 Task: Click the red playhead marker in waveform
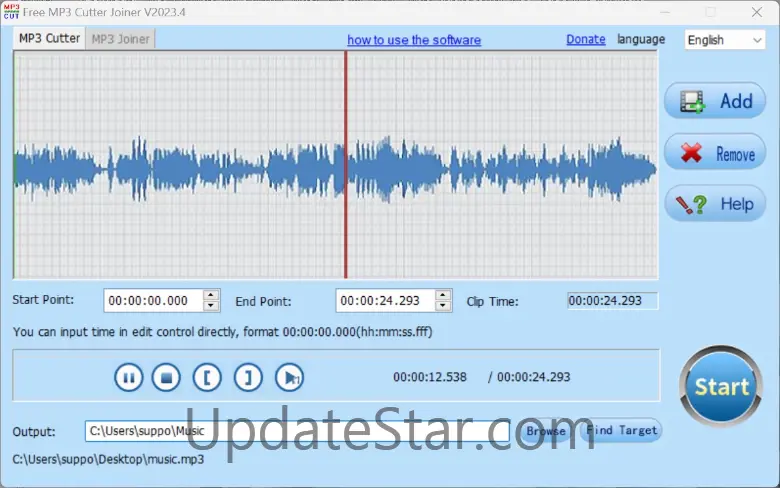345,164
